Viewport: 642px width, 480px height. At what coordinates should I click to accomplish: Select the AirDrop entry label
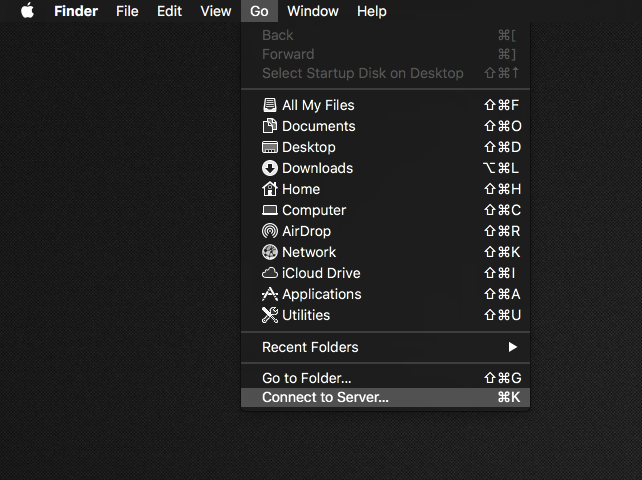coord(306,231)
